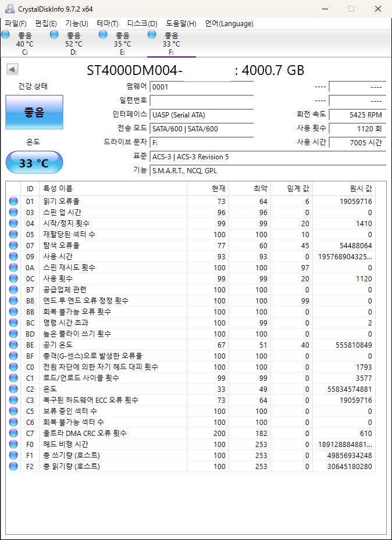Viewport: 392px width, 540px height.
Task: Select the D: drive tab at 52 °C
Action: click(x=74, y=44)
